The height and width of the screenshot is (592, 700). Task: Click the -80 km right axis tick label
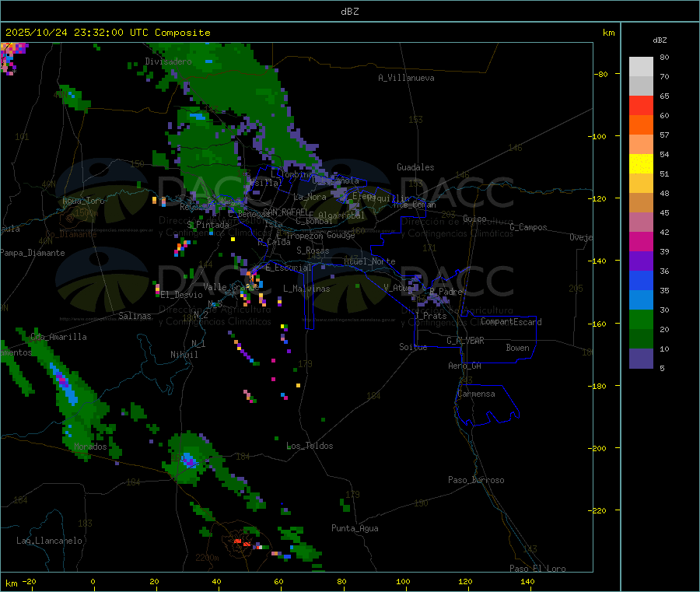[x=601, y=74]
